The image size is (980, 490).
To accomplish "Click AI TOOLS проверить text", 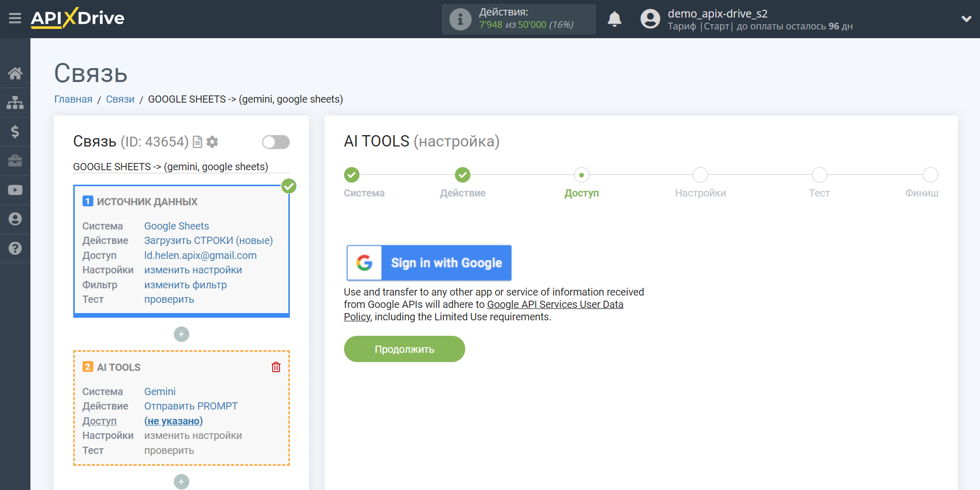I will point(169,450).
